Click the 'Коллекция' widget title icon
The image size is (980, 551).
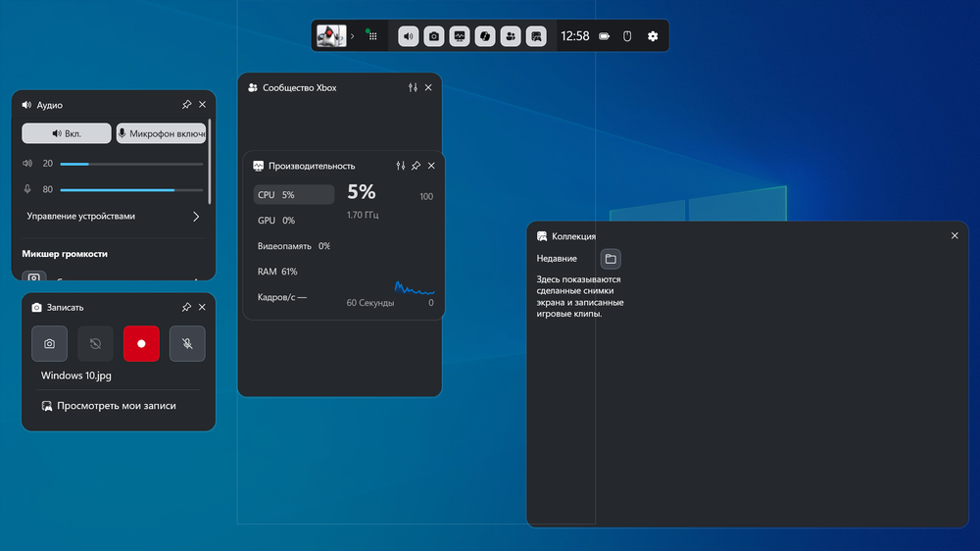(x=542, y=236)
